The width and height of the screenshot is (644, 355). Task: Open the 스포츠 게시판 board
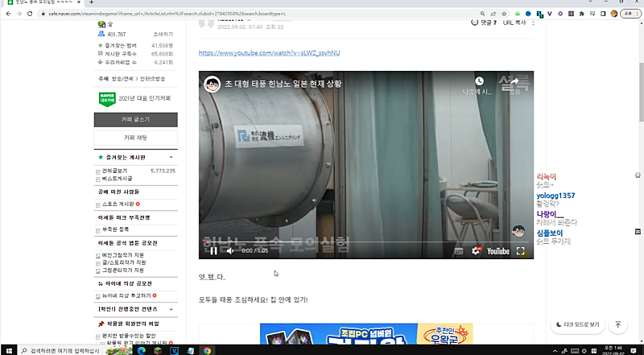click(x=118, y=204)
